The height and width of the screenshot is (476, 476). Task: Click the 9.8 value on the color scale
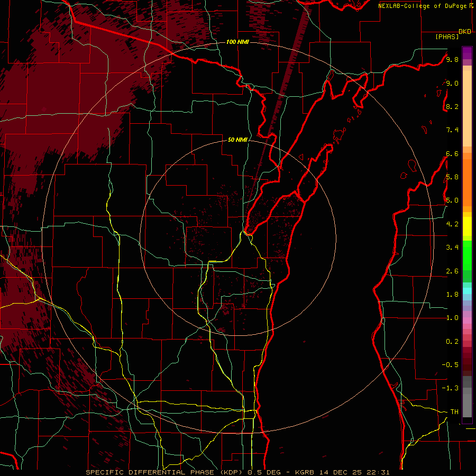click(x=452, y=59)
